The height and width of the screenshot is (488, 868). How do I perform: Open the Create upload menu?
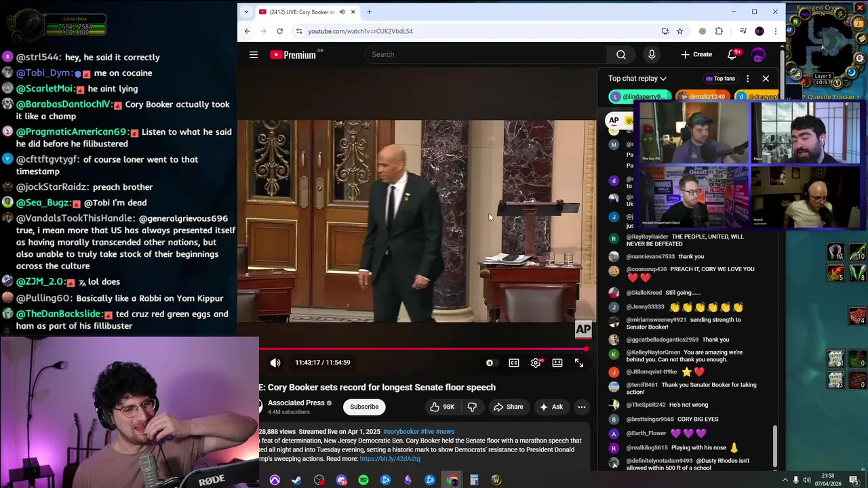pyautogui.click(x=696, y=54)
